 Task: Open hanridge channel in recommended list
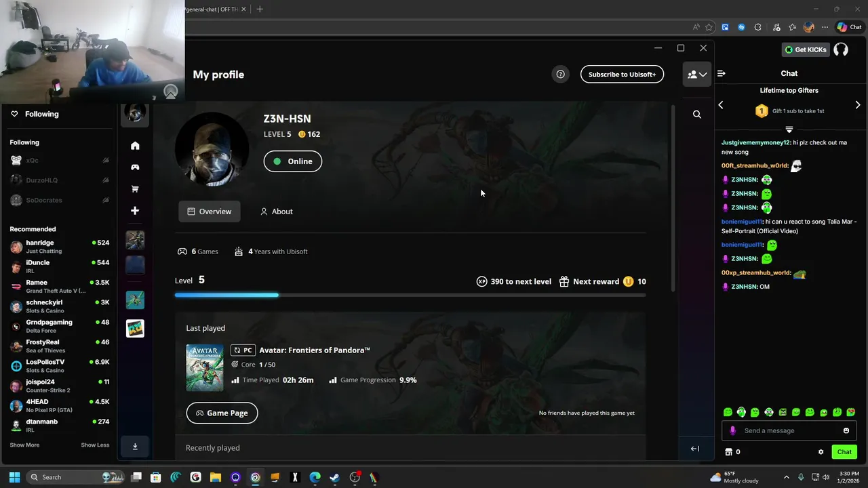click(59, 247)
